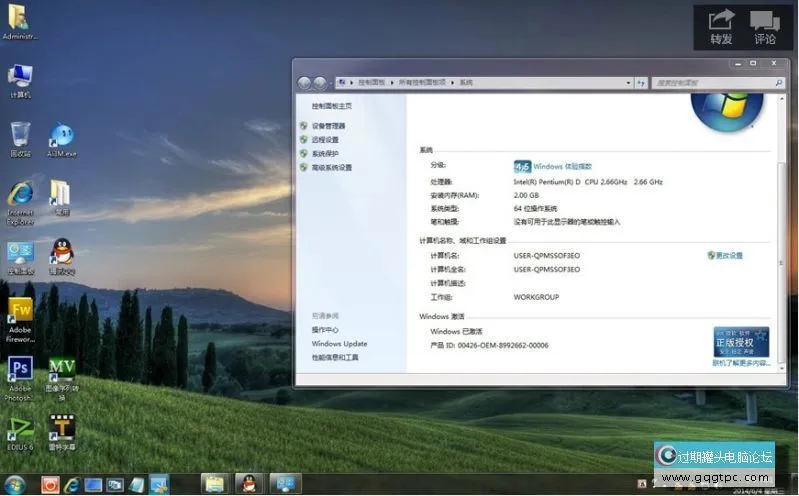Viewport: 799px width, 496px height.
Task: Open 高级系统设置 from the sidebar
Action: click(x=332, y=167)
